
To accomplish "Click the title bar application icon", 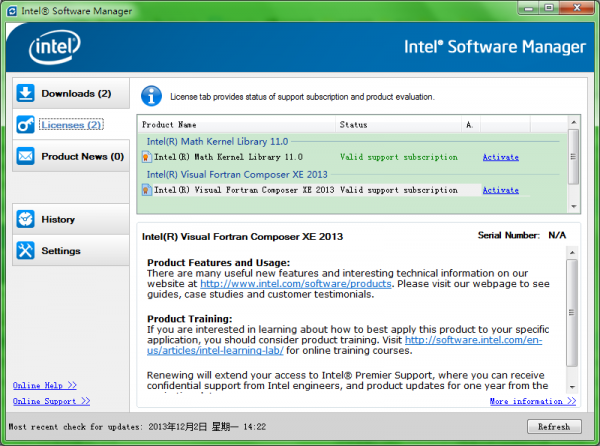I will [11, 11].
